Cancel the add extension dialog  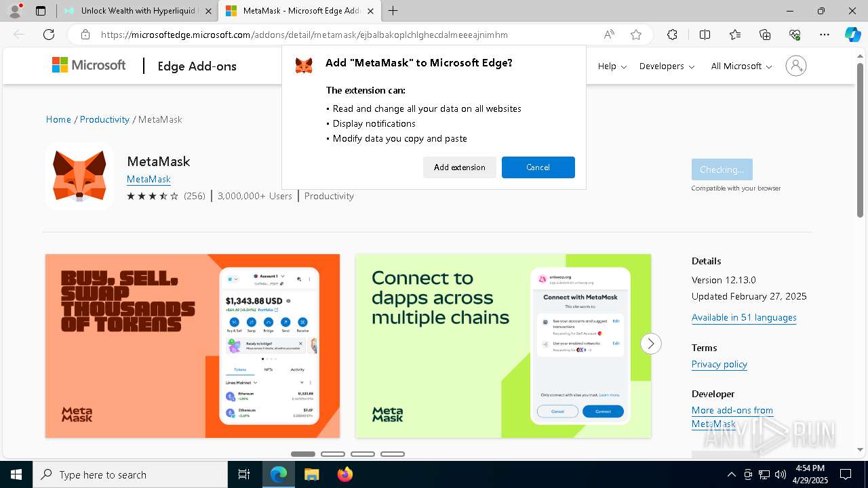538,167
